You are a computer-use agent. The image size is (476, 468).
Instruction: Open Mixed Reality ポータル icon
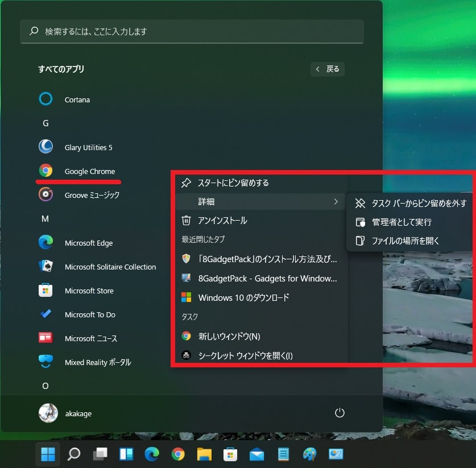coord(45,362)
